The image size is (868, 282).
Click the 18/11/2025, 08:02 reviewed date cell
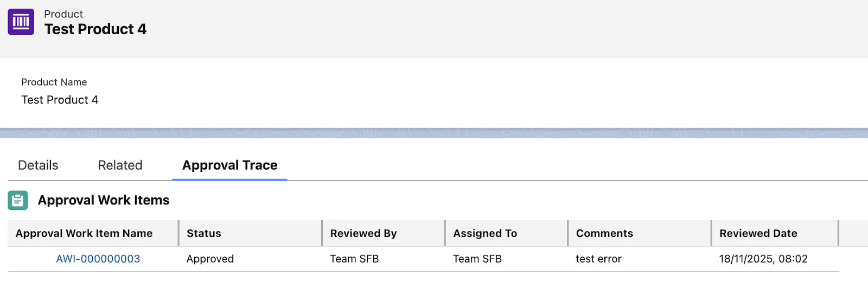pyautogui.click(x=763, y=259)
